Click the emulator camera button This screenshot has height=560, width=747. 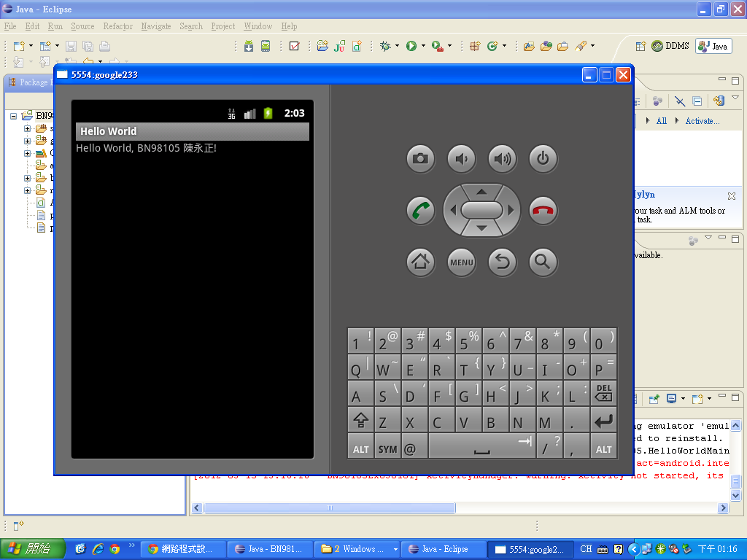pyautogui.click(x=420, y=158)
